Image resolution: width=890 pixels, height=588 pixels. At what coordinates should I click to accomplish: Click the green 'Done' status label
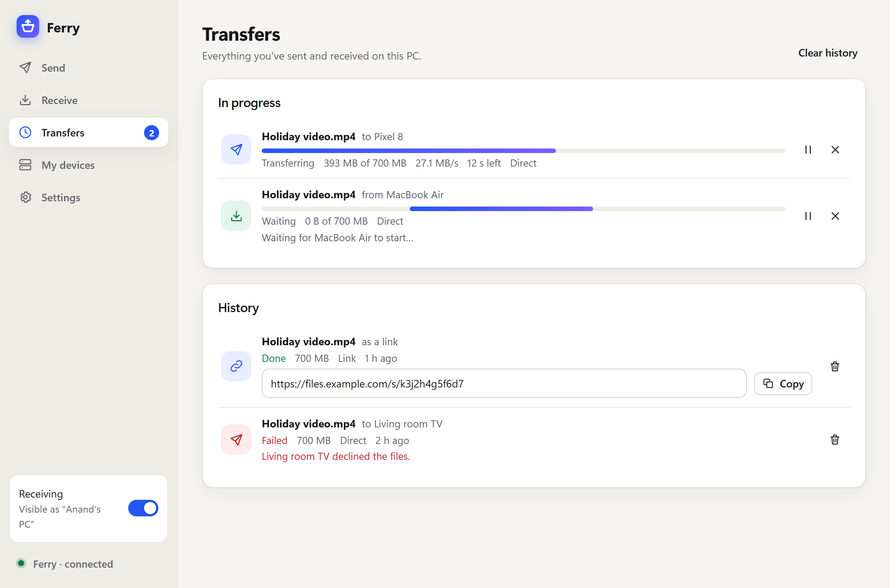click(x=274, y=358)
